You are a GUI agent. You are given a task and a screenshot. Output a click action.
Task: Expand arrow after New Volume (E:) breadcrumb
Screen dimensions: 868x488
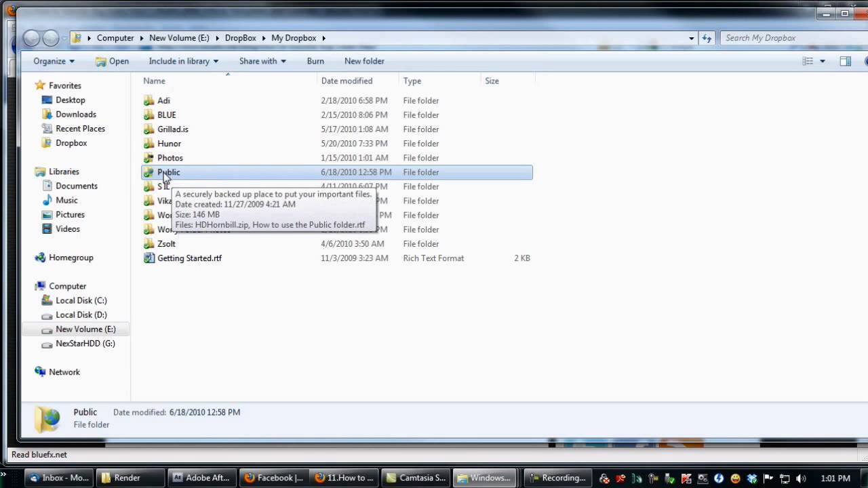pyautogui.click(x=217, y=38)
